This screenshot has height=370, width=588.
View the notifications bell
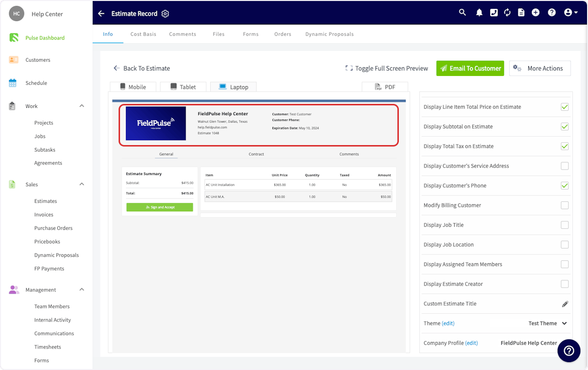click(x=479, y=13)
